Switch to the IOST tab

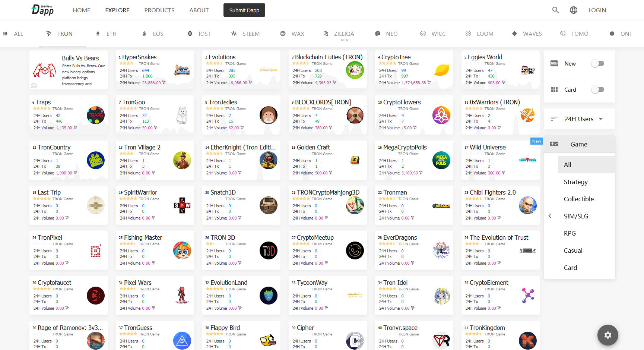pos(199,34)
